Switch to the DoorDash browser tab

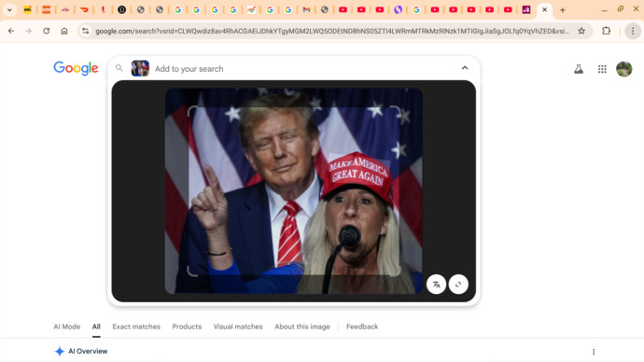84,10
